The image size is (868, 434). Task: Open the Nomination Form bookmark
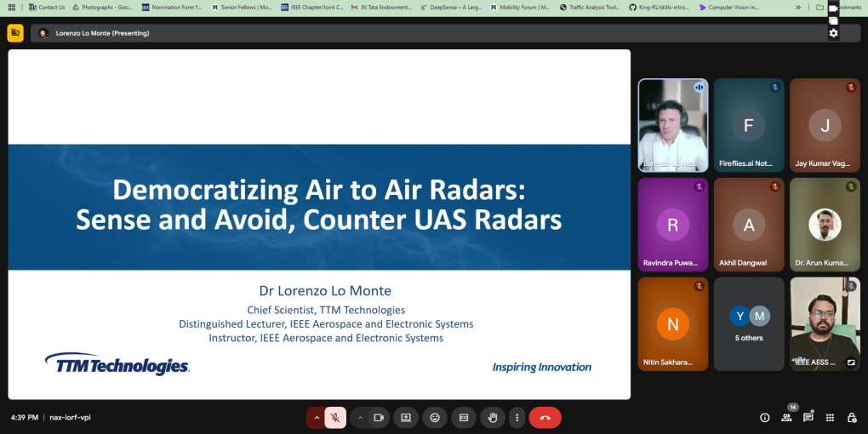172,7
